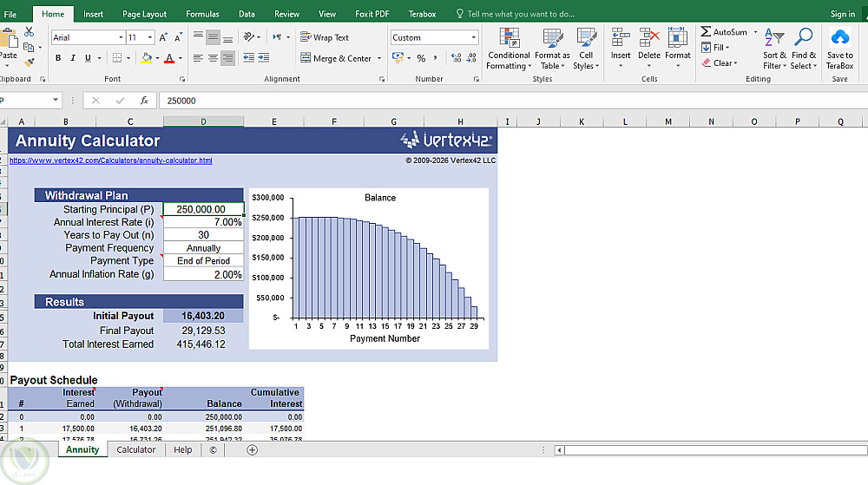Open the Format cells menu
Image resolution: width=868 pixels, height=485 pixels.
pos(678,49)
